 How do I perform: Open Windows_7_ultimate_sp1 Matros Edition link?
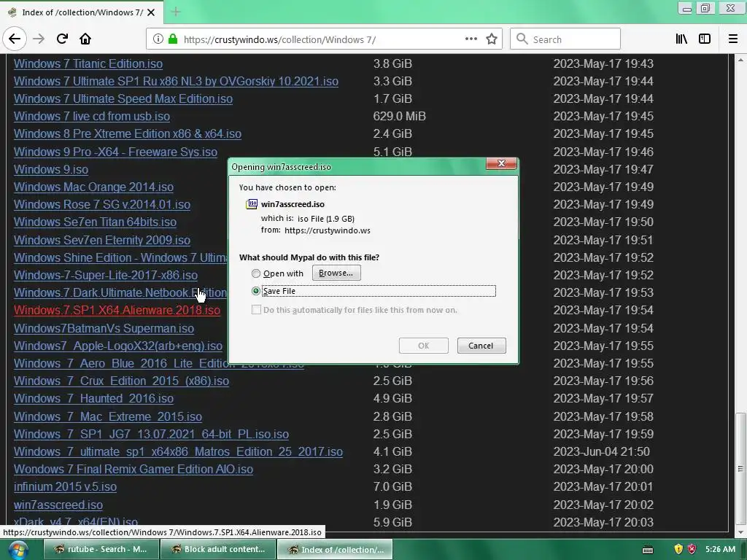coord(178,452)
